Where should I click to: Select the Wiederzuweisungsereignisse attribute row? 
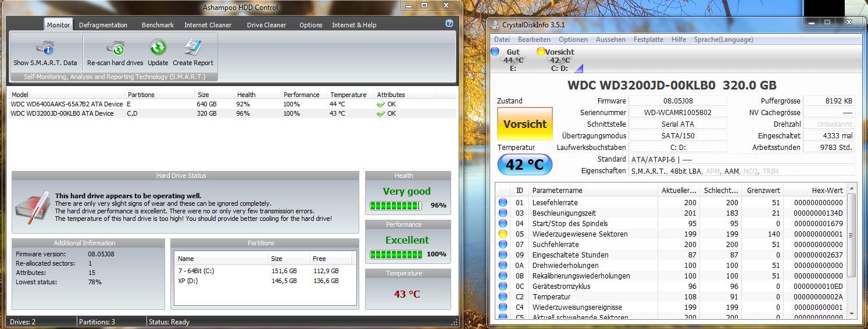click(671, 307)
